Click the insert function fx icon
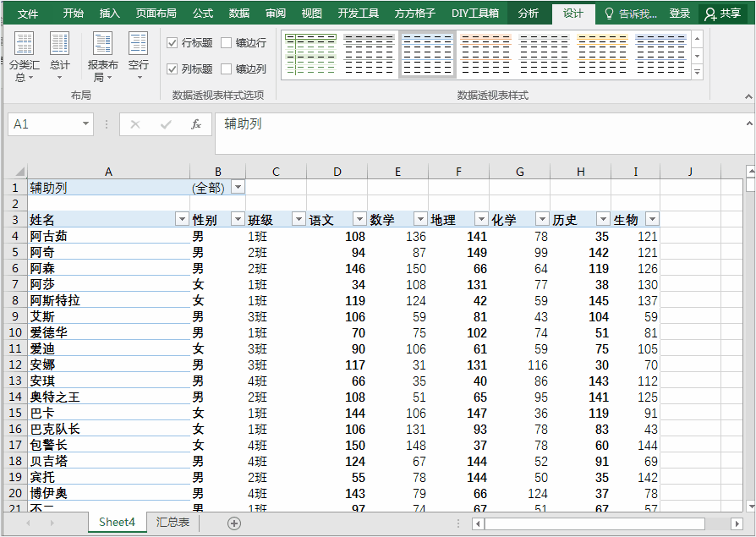 195,124
